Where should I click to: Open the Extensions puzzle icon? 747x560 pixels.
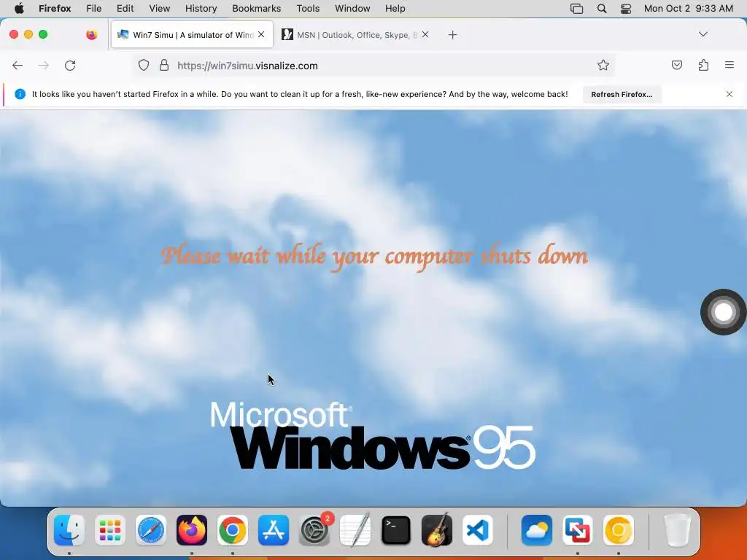point(703,65)
